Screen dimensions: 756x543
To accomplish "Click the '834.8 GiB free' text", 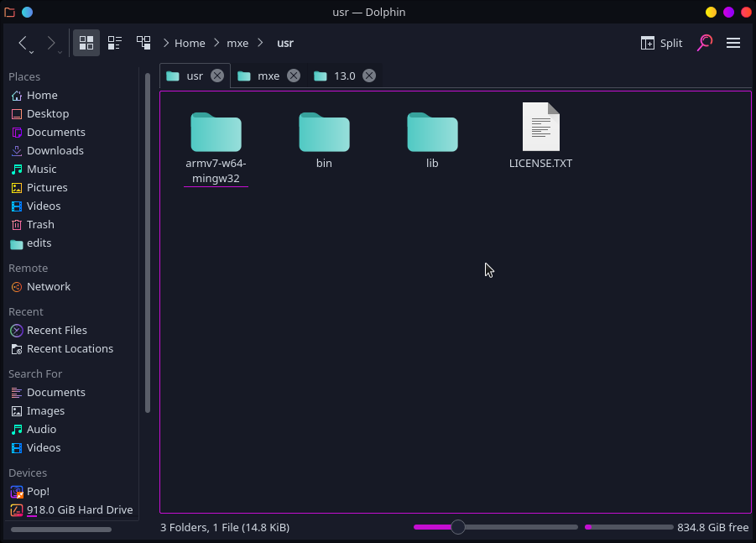I will tap(712, 528).
